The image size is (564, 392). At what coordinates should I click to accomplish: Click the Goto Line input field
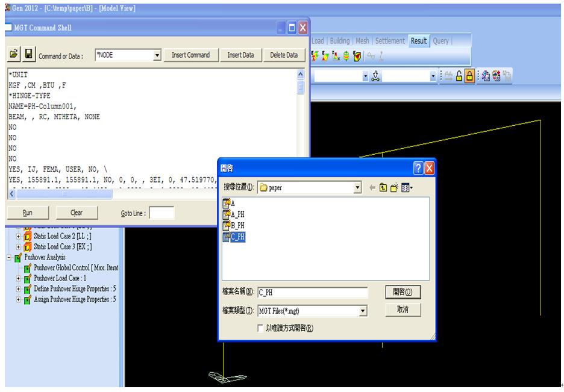[161, 213]
